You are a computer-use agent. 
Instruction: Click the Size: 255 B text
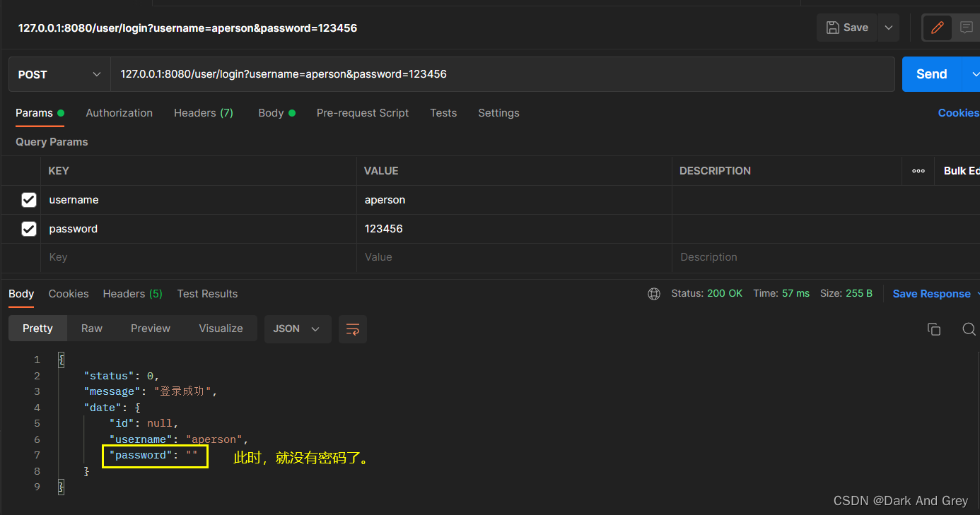click(x=846, y=294)
